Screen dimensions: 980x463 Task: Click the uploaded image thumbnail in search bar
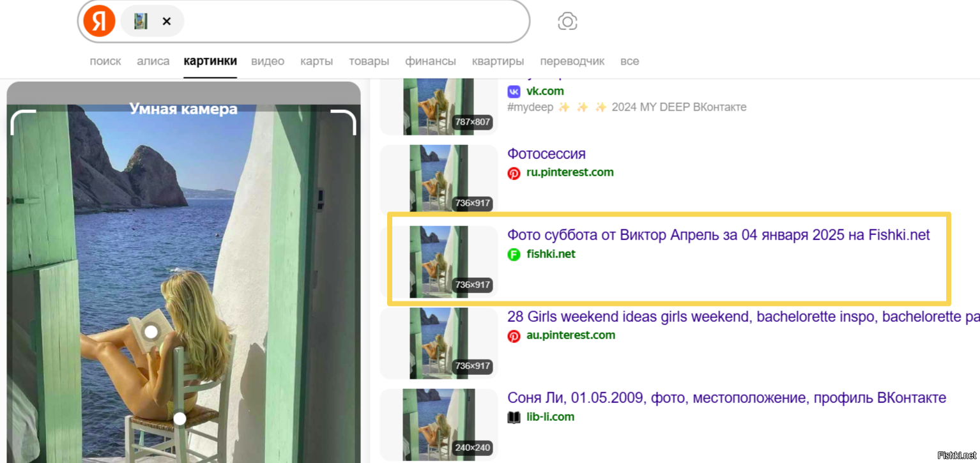pyautogui.click(x=141, y=21)
